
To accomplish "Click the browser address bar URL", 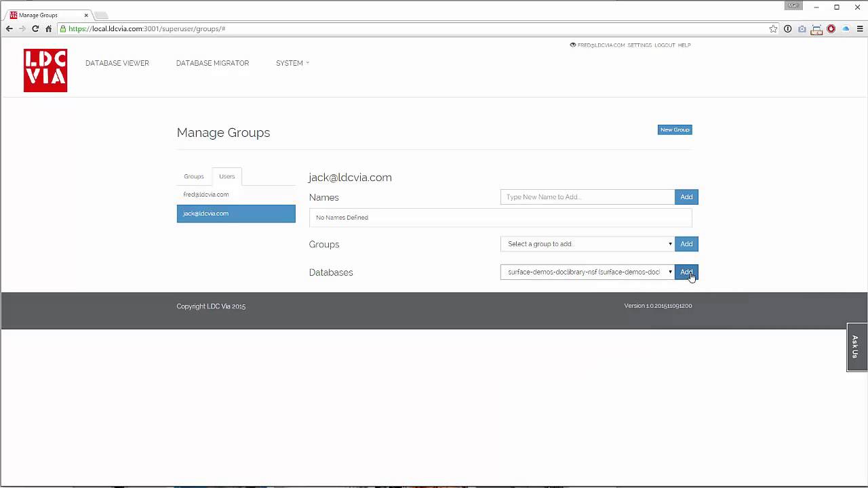I will pos(146,28).
